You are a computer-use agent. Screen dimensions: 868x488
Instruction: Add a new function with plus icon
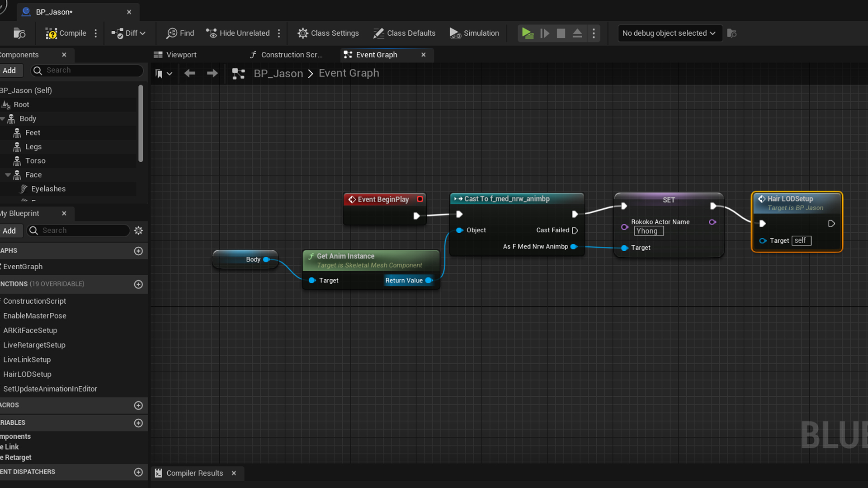[138, 284]
